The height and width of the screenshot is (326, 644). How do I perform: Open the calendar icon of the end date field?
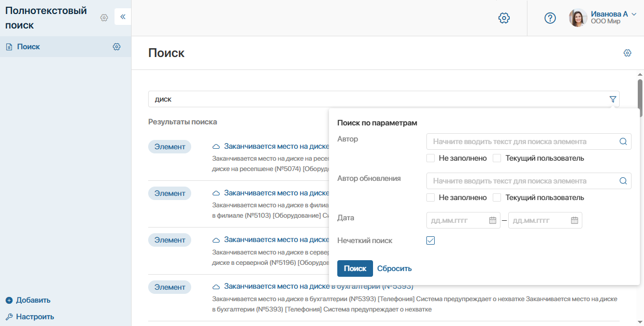click(575, 220)
